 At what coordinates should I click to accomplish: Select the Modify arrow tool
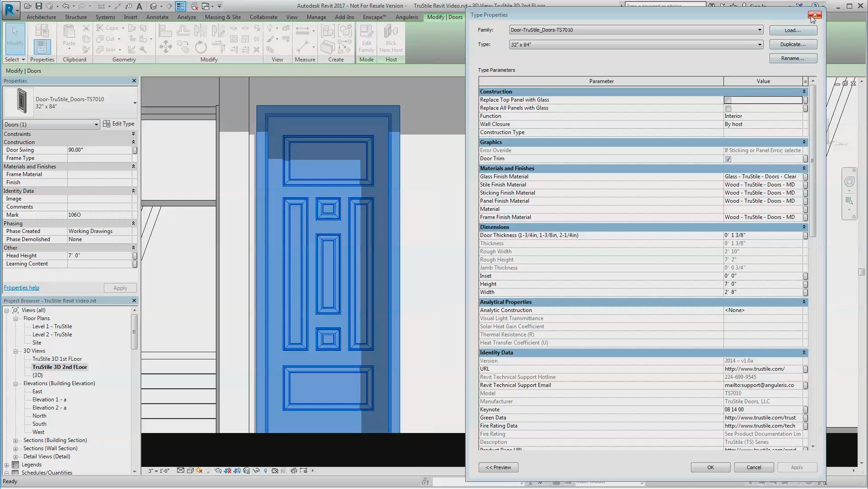15,38
